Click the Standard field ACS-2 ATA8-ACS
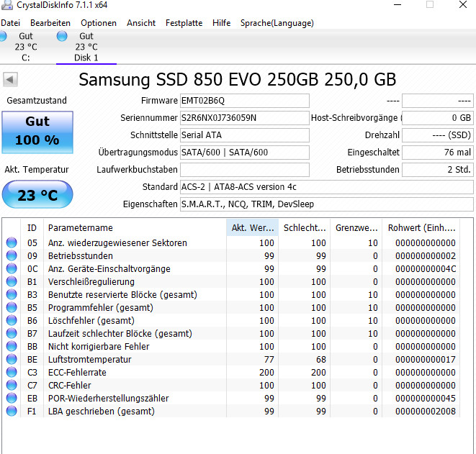Viewport: 476px width, 454px height. [327, 187]
